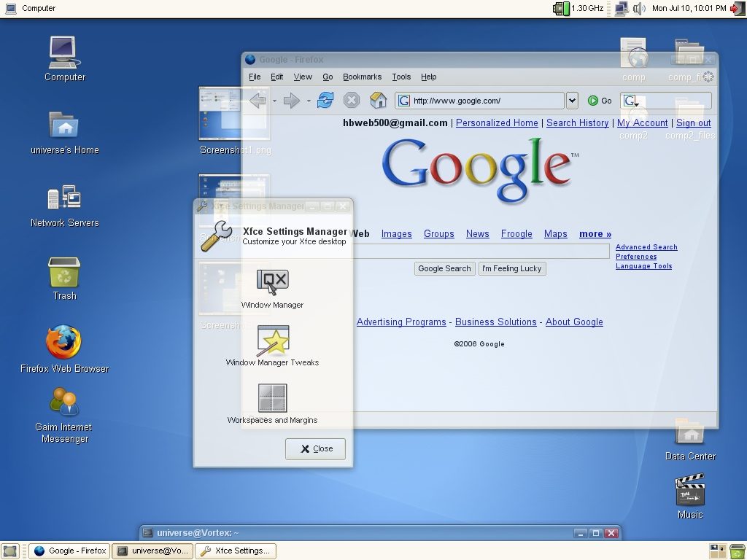Open the Computer menu in top panel
747x560 pixels.
click(x=31, y=8)
